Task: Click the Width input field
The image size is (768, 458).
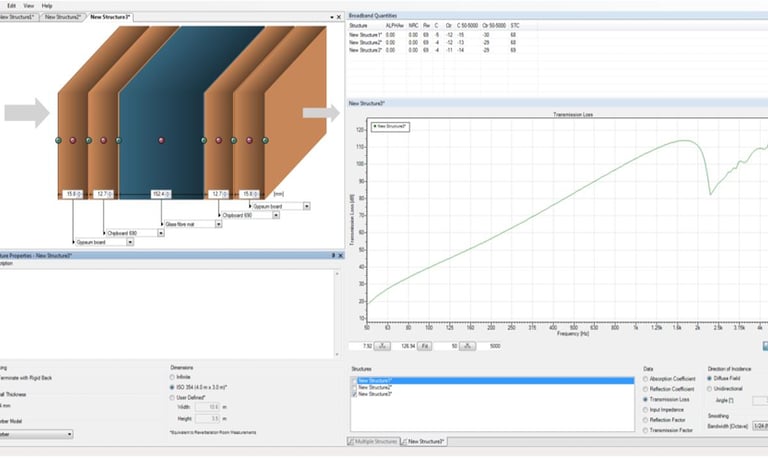Action: tap(207, 407)
